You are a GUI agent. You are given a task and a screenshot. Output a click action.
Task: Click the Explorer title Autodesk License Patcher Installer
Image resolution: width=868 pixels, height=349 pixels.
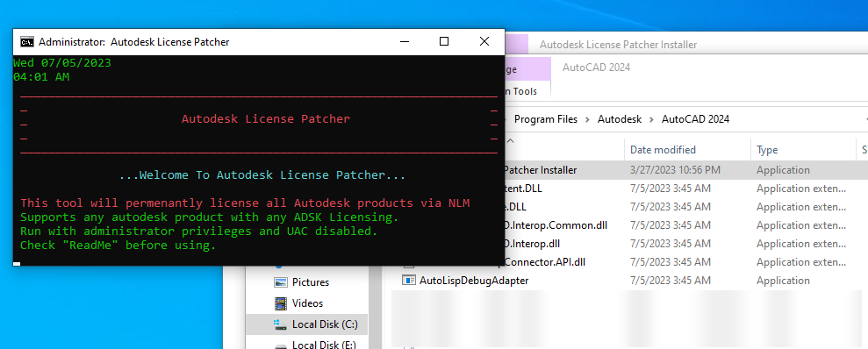pos(619,45)
